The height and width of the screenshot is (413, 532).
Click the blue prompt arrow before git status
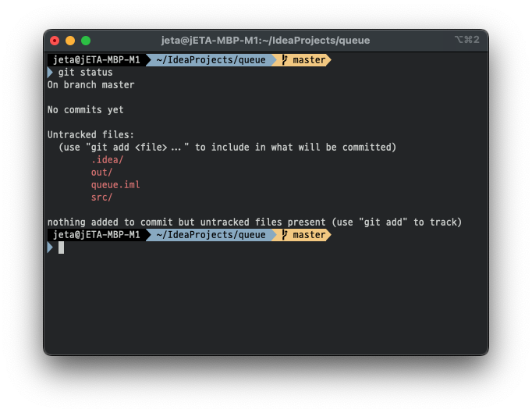[x=50, y=73]
